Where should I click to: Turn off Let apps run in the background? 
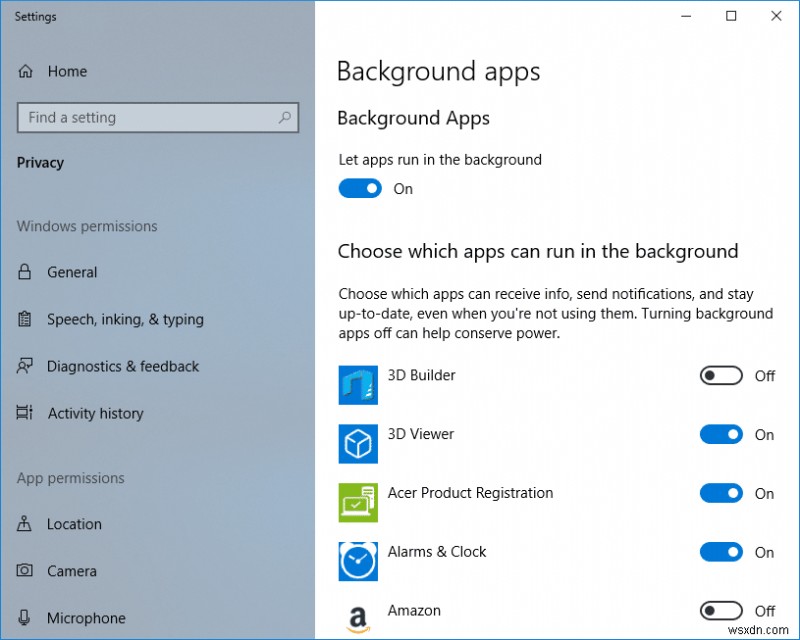tap(360, 188)
